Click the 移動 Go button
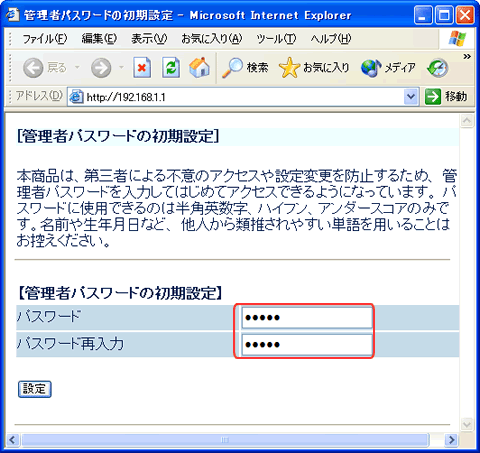Image resolution: width=480 pixels, height=453 pixels. tap(446, 97)
